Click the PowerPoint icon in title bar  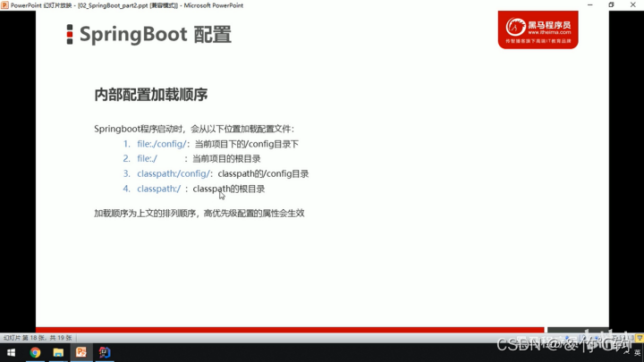(x=4, y=5)
